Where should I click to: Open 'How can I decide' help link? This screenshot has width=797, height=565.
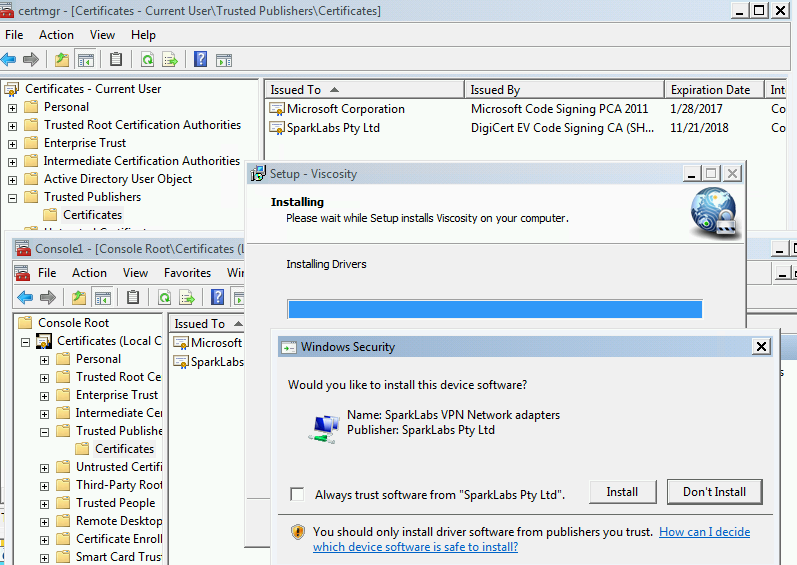[532, 539]
